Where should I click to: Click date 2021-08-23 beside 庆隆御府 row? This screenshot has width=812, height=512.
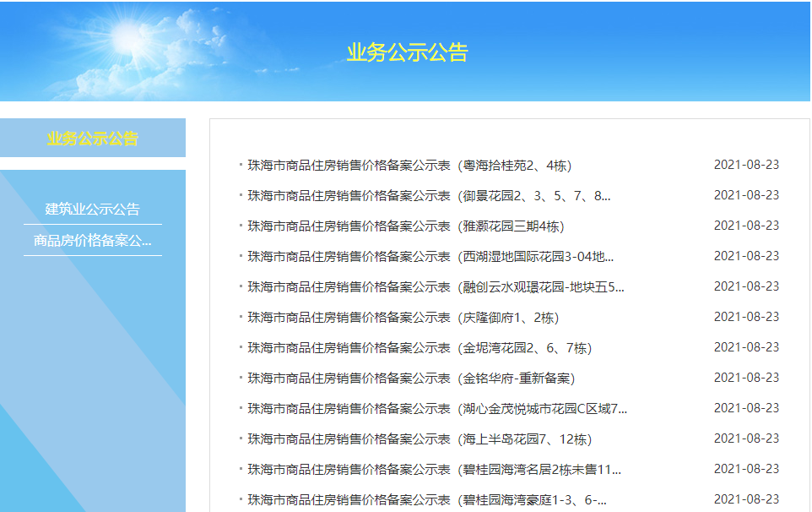[746, 317]
